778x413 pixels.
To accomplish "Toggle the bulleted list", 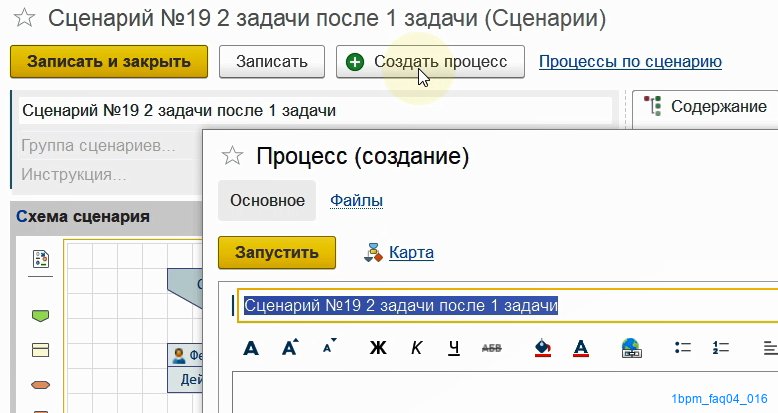I will pyautogui.click(x=684, y=348).
